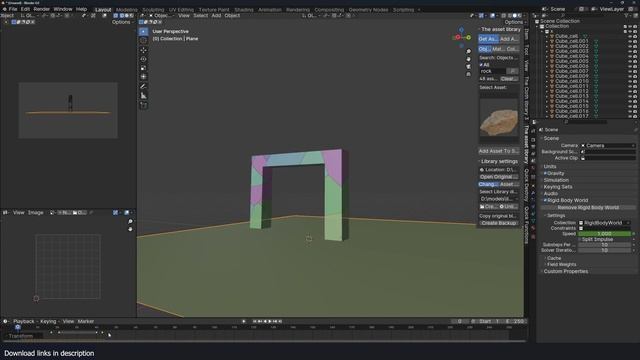This screenshot has width=640, height=360.
Task: Click the Substeps Per Frame value field
Action: [x=604, y=245]
